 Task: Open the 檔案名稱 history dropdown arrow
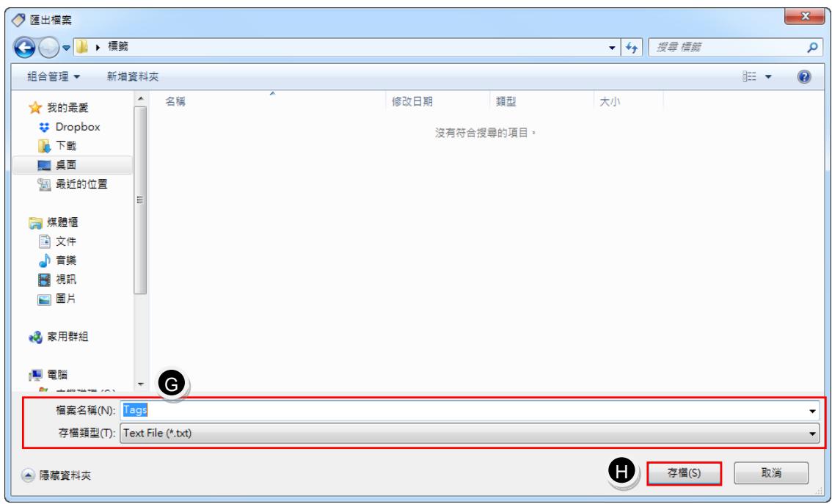coord(812,411)
